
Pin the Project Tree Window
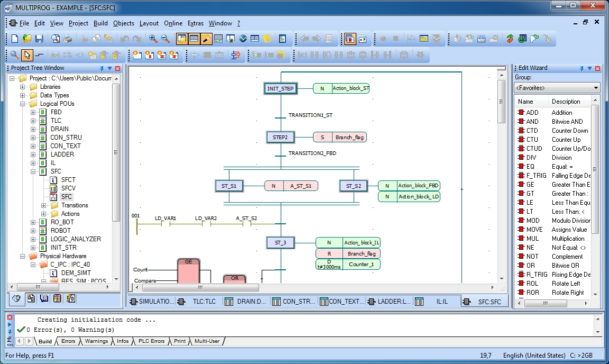102,68
